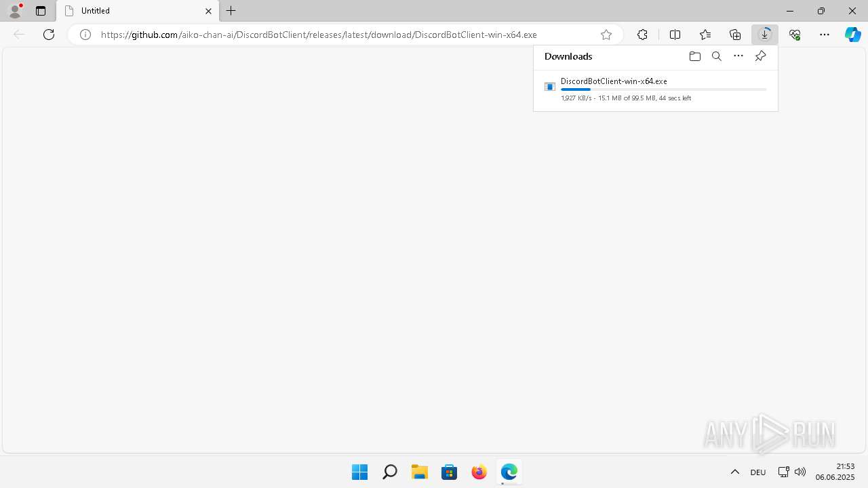868x488 pixels.
Task: Open the tab actions menu icon
Action: [x=41, y=11]
